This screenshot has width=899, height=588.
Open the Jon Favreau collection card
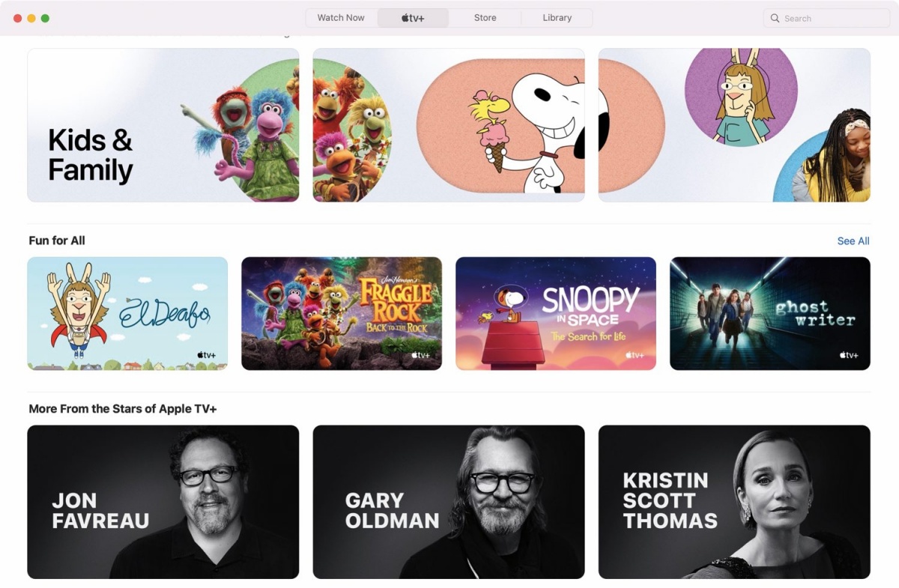coord(163,502)
